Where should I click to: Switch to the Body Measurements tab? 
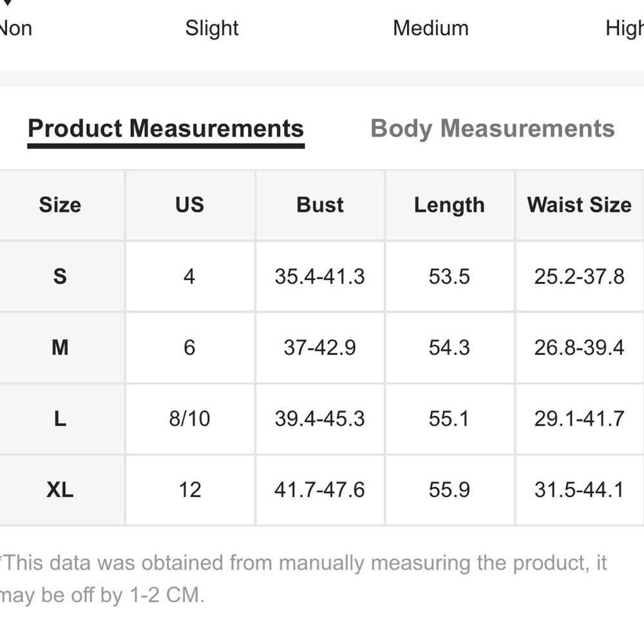point(493,129)
